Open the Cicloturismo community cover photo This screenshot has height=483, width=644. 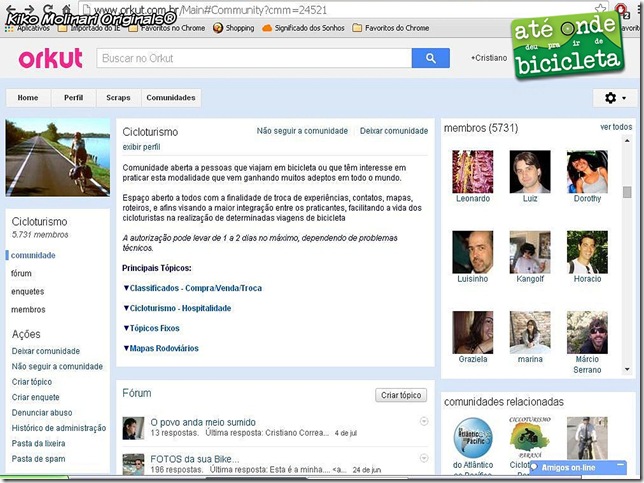point(58,157)
